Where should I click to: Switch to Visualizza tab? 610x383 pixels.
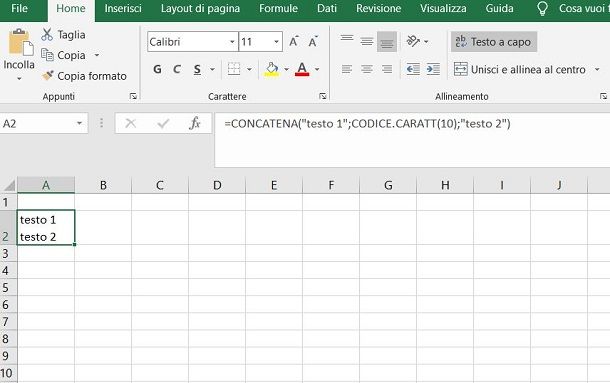(x=443, y=9)
